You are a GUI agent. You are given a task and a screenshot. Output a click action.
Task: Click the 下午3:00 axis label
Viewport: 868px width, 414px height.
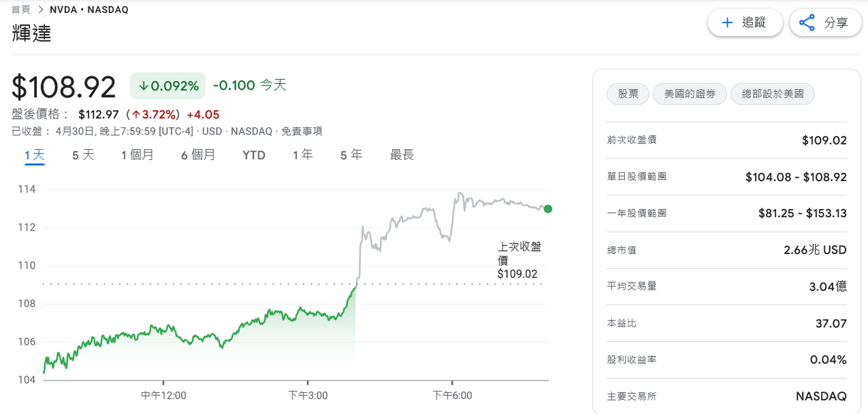point(307,395)
